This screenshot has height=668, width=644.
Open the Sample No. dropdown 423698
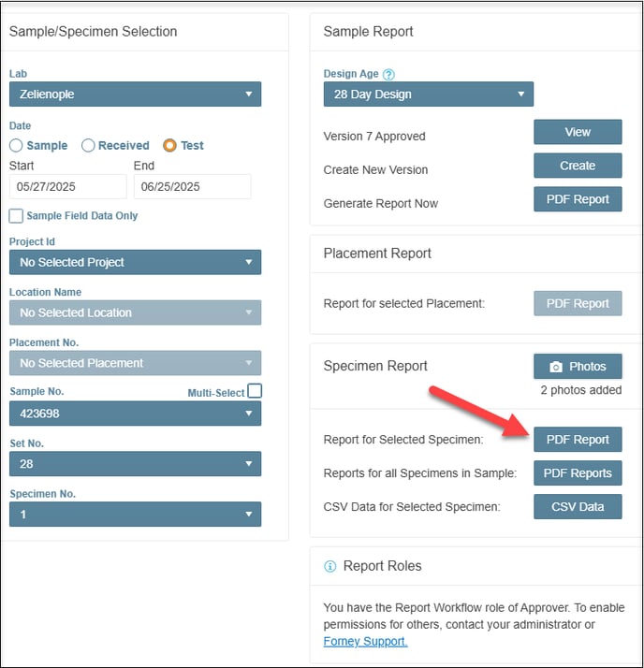135,414
